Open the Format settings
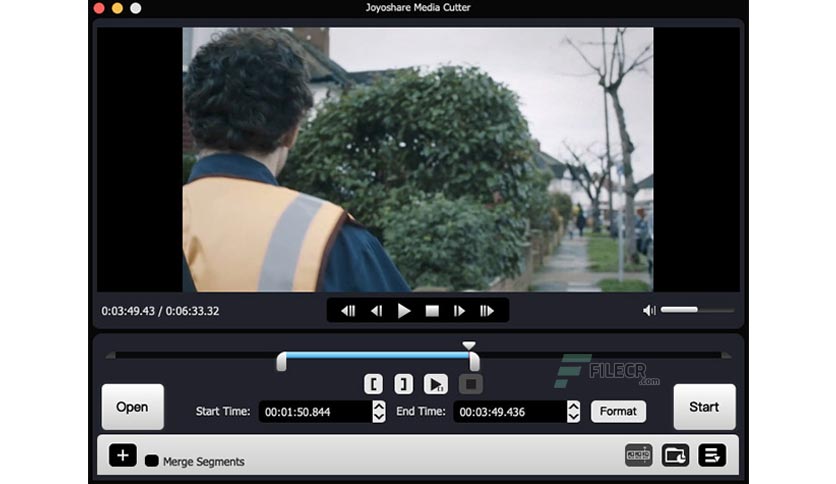This screenshot has height=484, width=836. 618,411
